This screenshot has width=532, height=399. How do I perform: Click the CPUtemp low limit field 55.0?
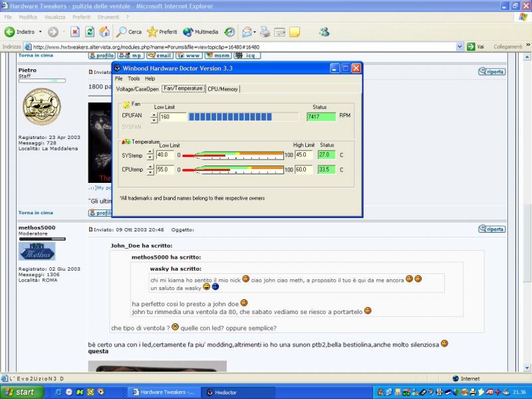click(164, 170)
